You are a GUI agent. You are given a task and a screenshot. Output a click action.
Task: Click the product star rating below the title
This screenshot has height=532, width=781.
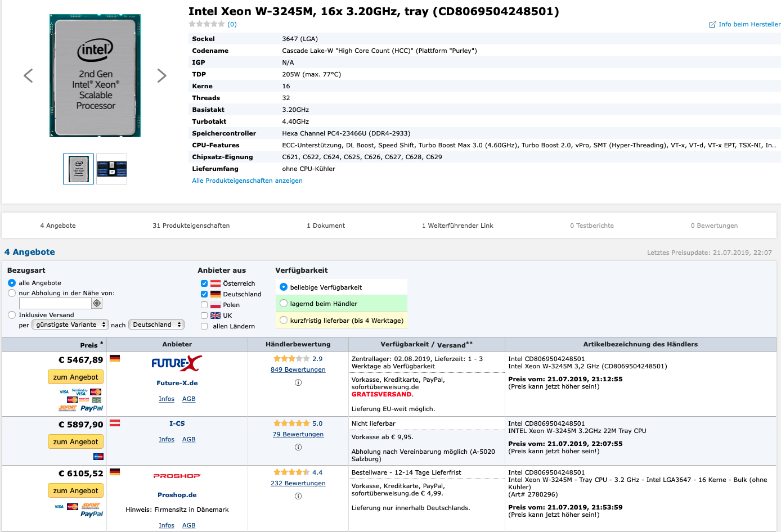(x=207, y=24)
